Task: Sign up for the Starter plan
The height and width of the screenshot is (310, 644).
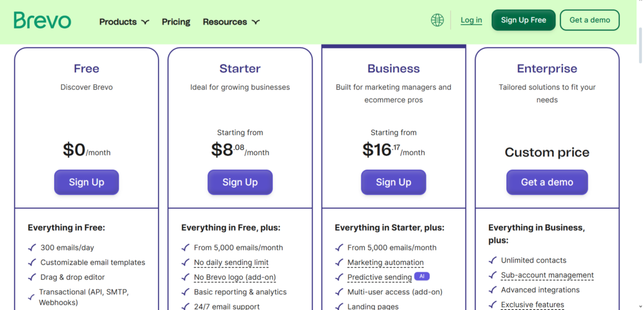Action: click(x=240, y=182)
